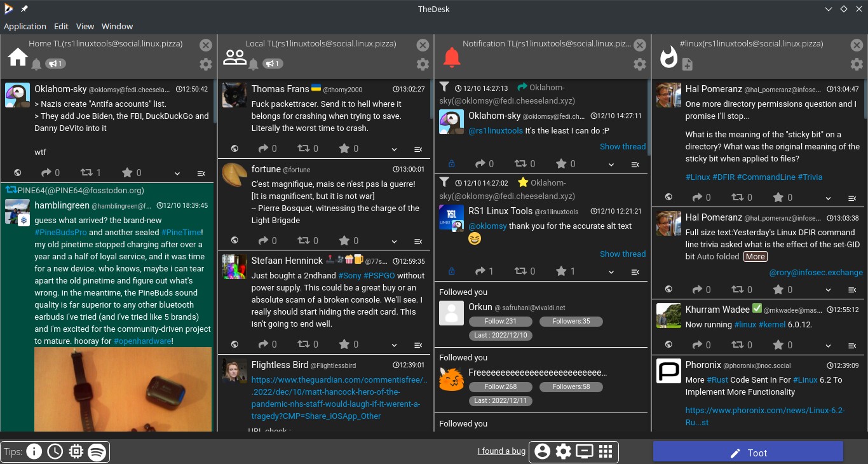Open the #PineBudsPro hashtag link

(x=60, y=232)
